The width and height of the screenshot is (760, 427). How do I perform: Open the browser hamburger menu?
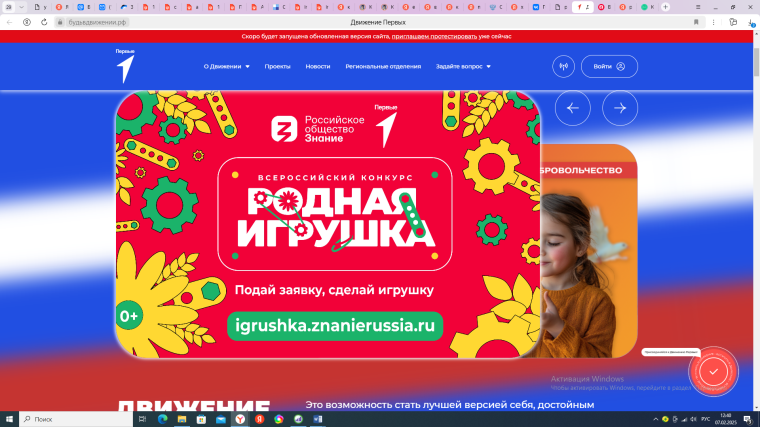click(x=698, y=7)
